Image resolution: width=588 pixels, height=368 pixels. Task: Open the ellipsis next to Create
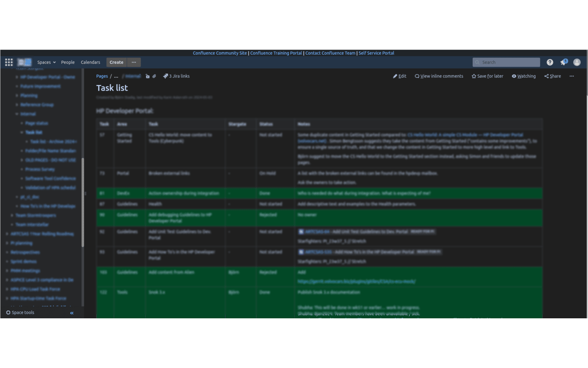134,62
